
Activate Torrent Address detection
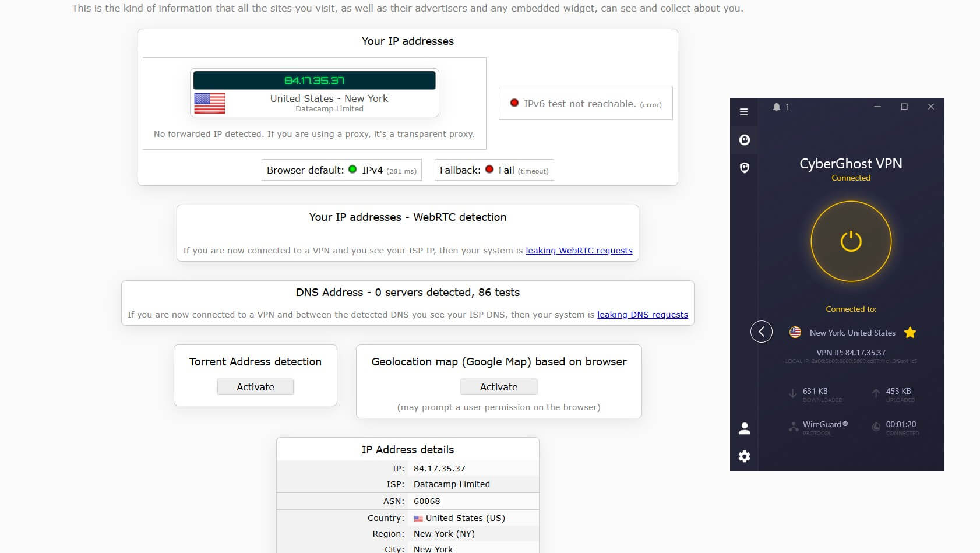[x=255, y=387]
